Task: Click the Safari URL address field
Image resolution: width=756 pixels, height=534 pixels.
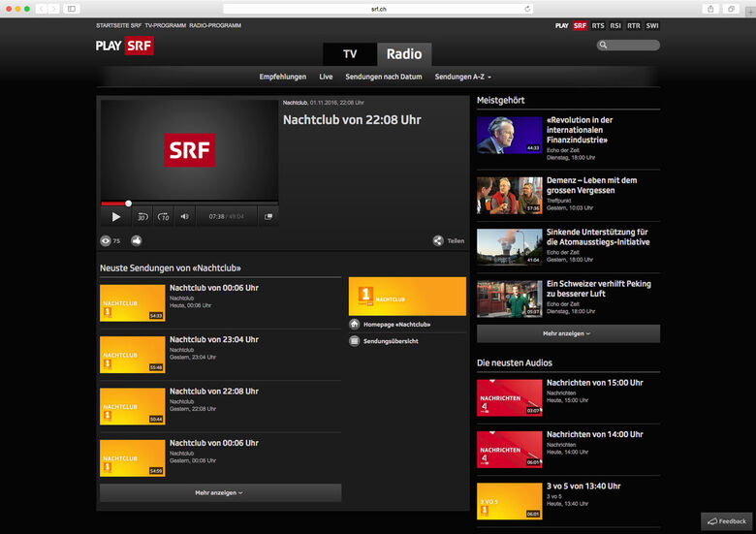Action: [x=378, y=9]
